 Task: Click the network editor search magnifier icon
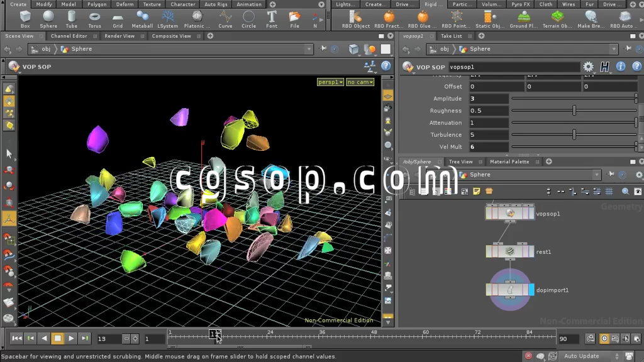point(625,191)
